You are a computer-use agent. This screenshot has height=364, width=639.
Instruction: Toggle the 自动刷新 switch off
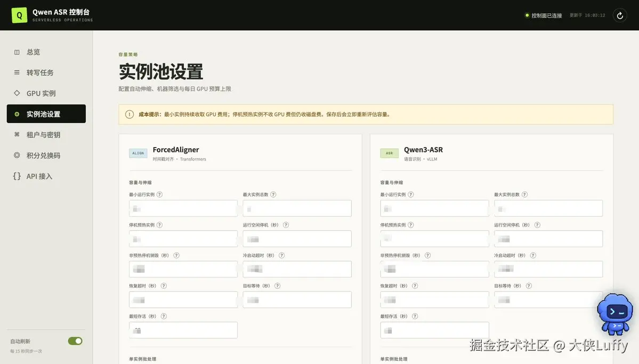75,341
